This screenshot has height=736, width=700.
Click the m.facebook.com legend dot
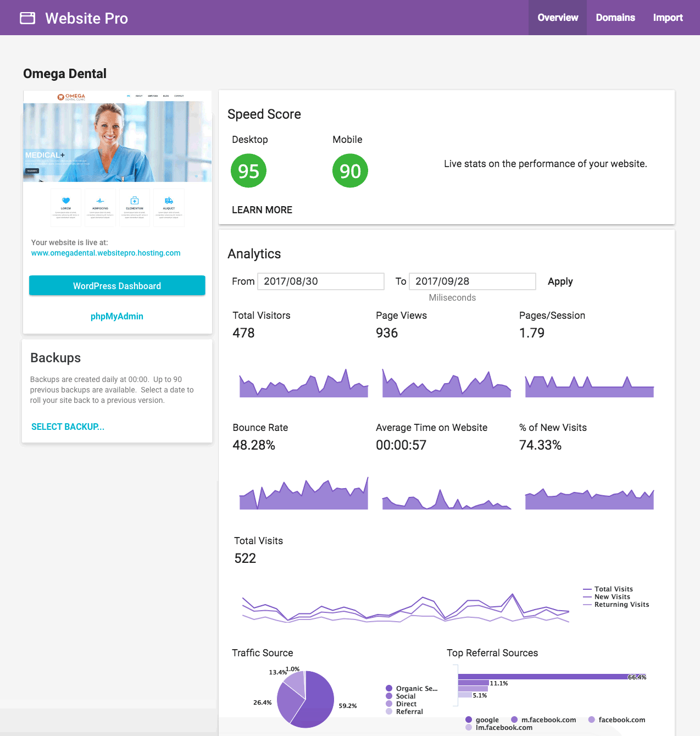click(x=514, y=720)
